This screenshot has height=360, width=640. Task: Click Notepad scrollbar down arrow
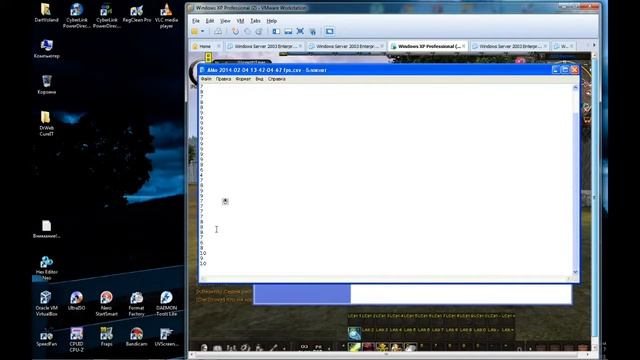(575, 272)
